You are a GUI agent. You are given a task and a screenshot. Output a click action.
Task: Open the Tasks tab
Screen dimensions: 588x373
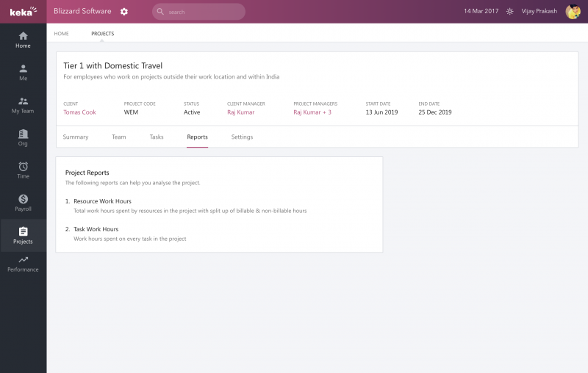(x=157, y=137)
